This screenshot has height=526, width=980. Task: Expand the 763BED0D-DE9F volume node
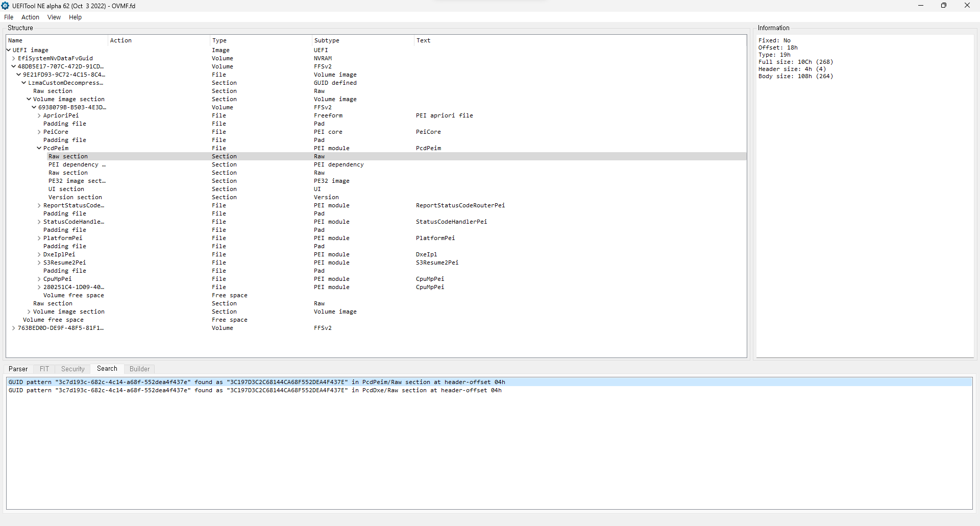(x=14, y=328)
